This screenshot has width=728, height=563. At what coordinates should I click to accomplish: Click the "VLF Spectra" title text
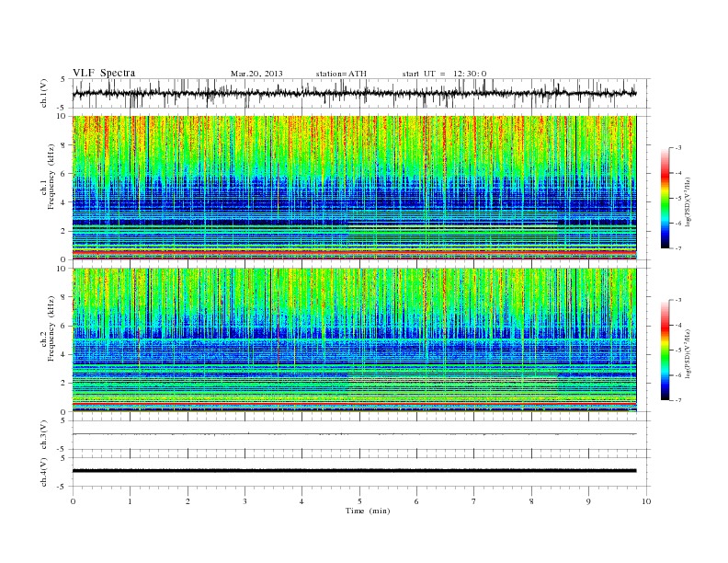(x=104, y=73)
